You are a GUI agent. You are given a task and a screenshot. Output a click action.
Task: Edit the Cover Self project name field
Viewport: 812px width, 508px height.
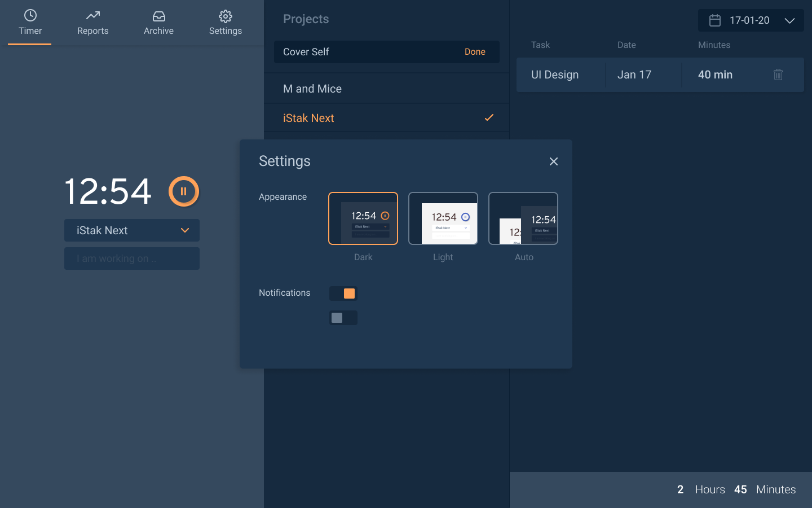386,52
